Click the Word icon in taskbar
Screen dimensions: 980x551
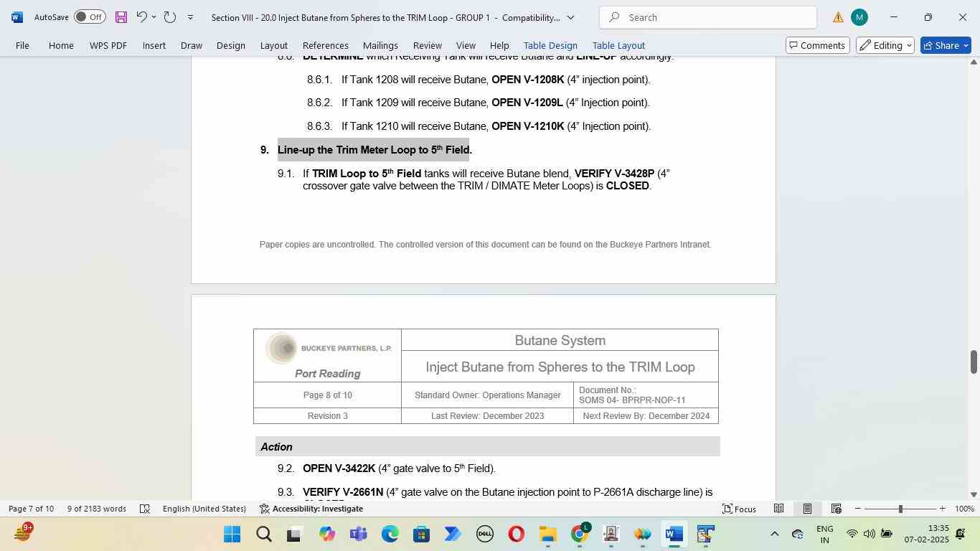coord(674,534)
